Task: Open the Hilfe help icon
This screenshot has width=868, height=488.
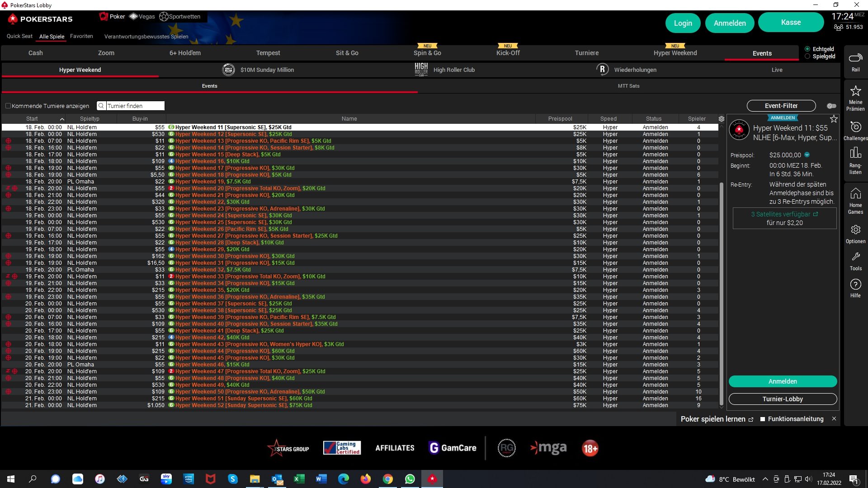Action: click(855, 285)
